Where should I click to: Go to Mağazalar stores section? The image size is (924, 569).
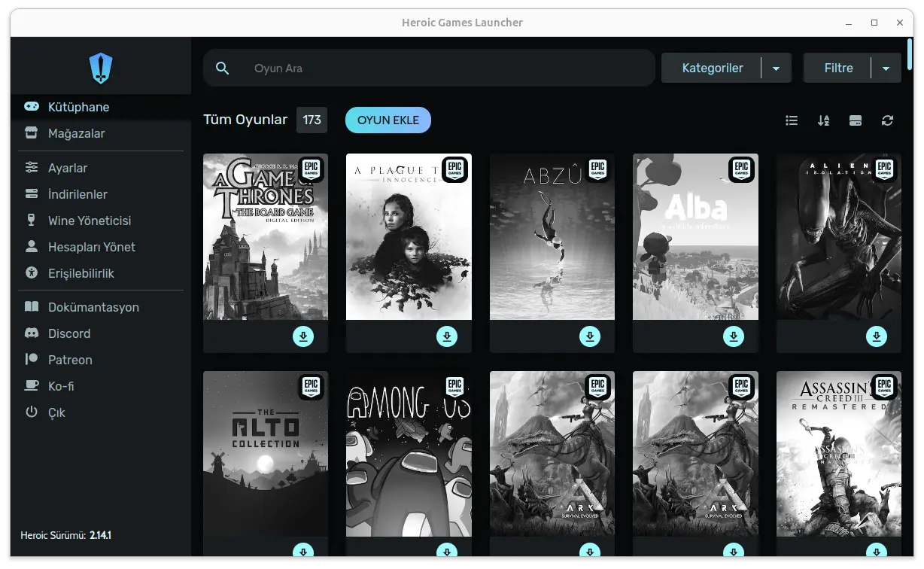tap(101, 133)
